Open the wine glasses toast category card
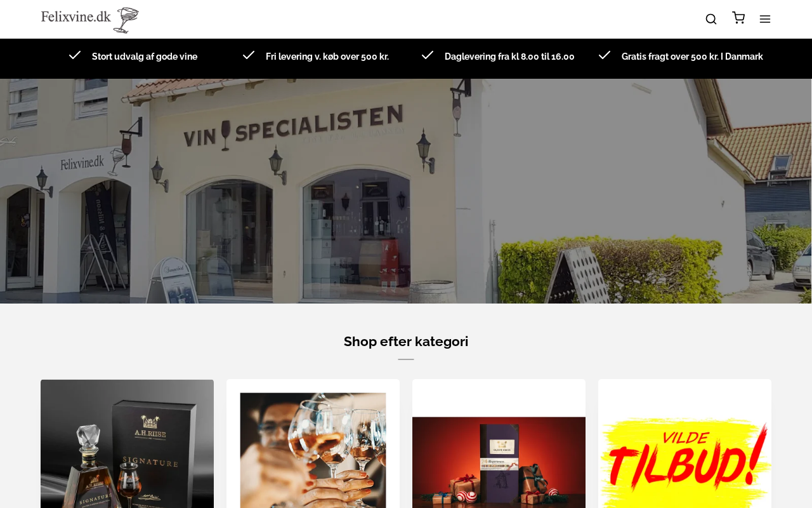The height and width of the screenshot is (508, 812). 313,444
